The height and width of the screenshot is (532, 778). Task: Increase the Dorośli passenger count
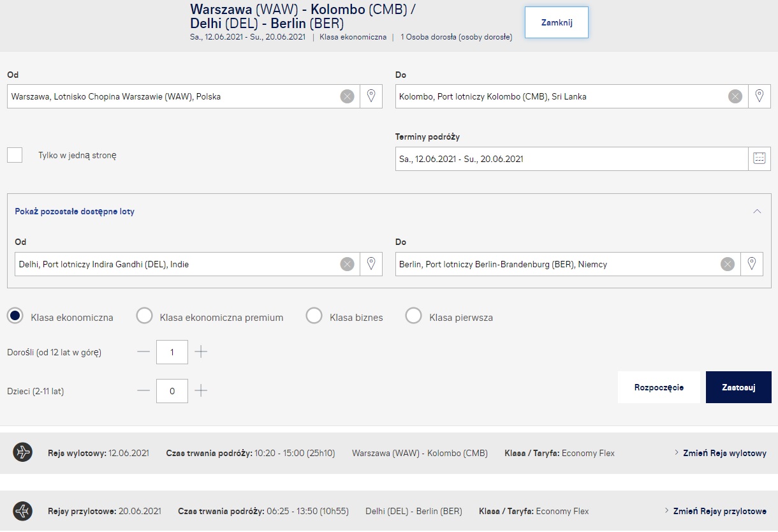click(x=201, y=352)
